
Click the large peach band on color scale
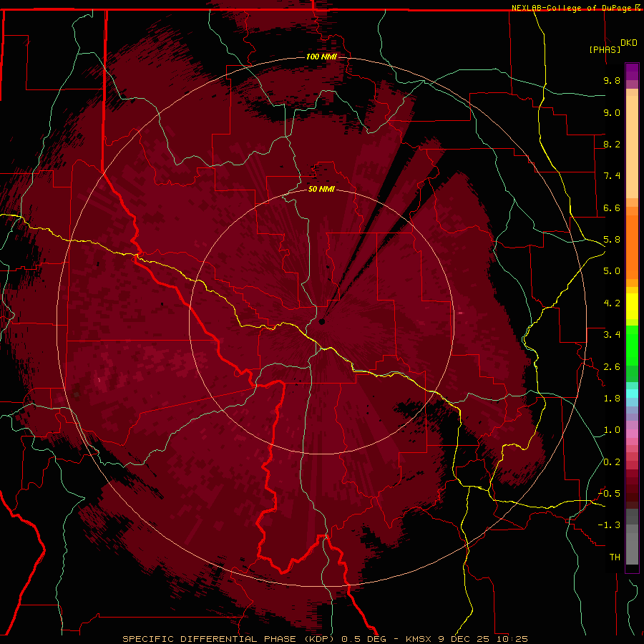632,147
